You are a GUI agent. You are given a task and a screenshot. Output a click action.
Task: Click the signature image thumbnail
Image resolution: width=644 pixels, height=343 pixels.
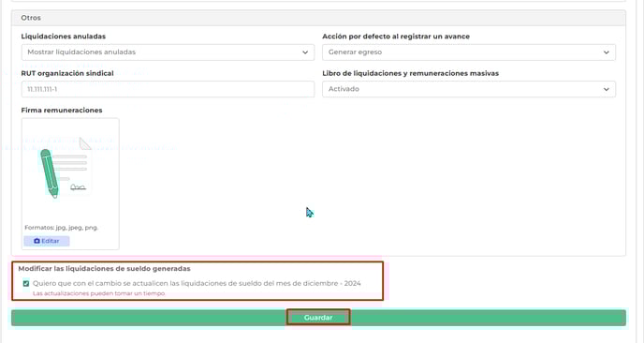point(66,168)
